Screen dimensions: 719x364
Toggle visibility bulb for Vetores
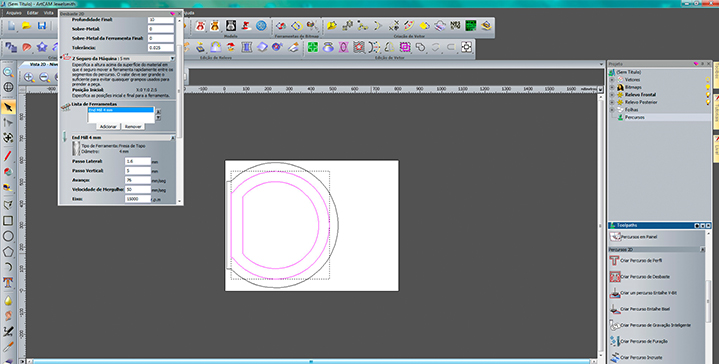click(708, 80)
